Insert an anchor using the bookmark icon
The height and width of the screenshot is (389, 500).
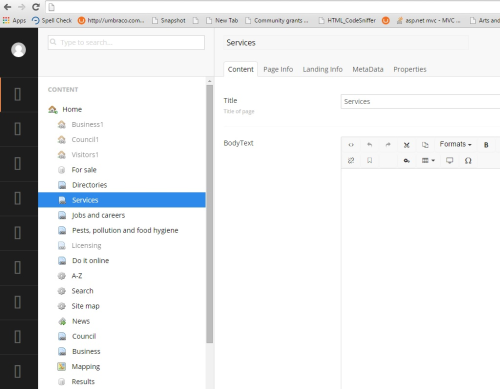pos(369,161)
